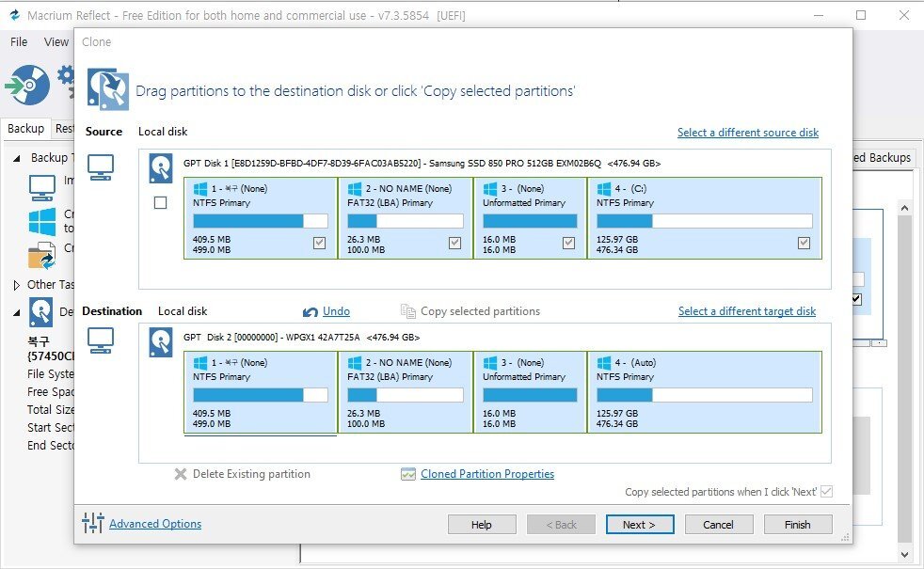Click Windows icon on source partition 3
The height and width of the screenshot is (569, 924).
[490, 189]
